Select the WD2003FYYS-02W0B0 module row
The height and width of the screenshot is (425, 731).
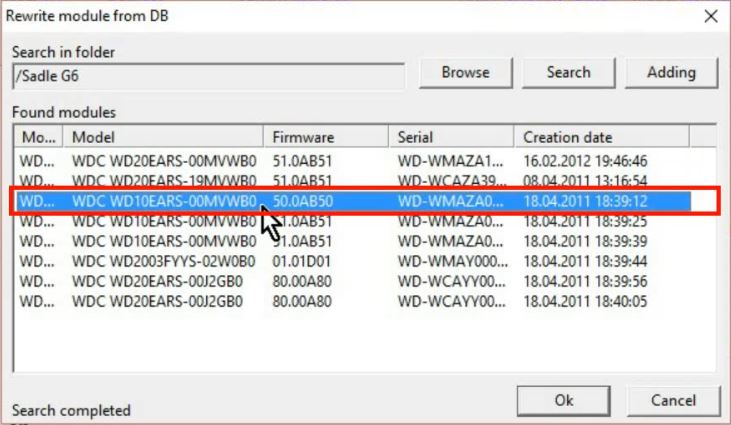click(164, 261)
